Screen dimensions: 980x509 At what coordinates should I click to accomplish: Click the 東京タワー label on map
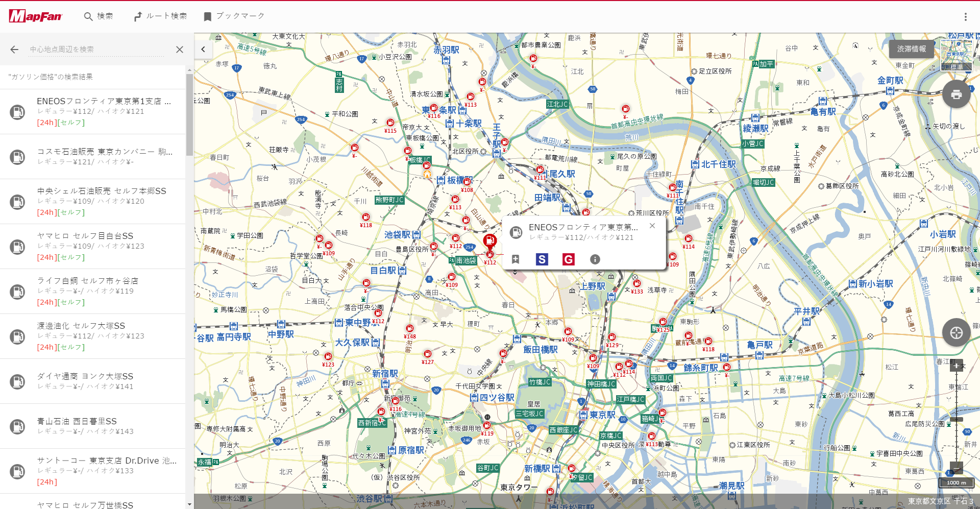(519, 488)
